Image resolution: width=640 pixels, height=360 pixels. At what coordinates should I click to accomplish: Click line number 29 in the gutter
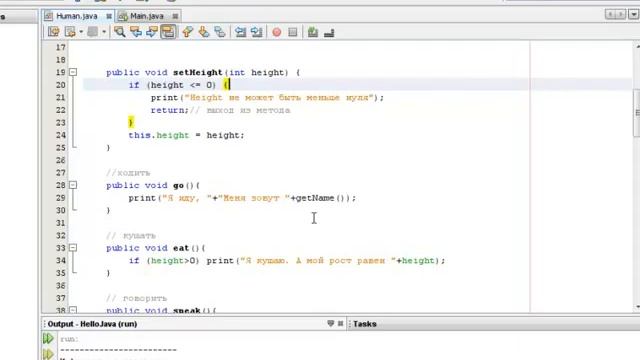click(60, 198)
